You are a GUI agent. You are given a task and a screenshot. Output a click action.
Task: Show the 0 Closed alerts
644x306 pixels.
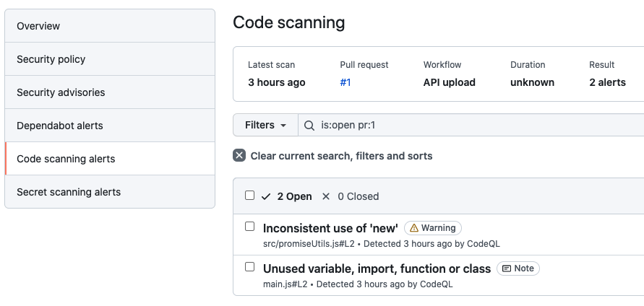[x=359, y=196]
